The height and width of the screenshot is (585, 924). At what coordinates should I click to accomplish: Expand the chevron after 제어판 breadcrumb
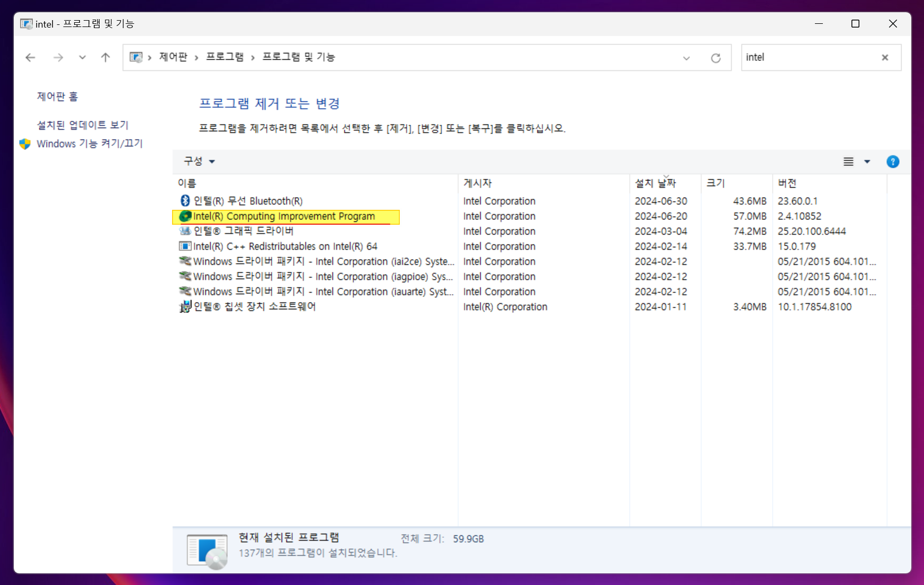pyautogui.click(x=196, y=57)
